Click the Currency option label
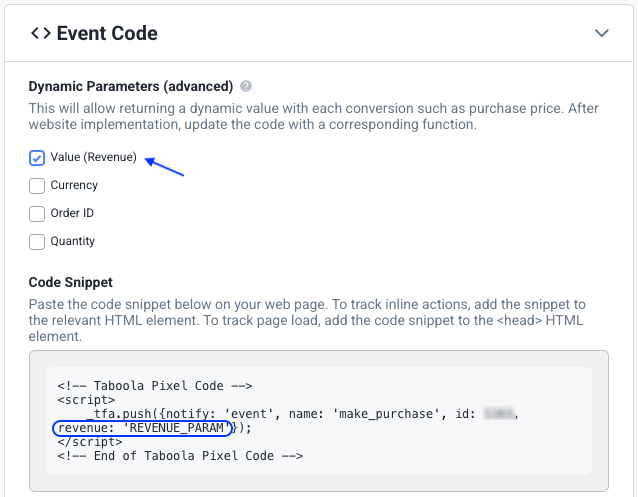638x497 pixels. (74, 185)
